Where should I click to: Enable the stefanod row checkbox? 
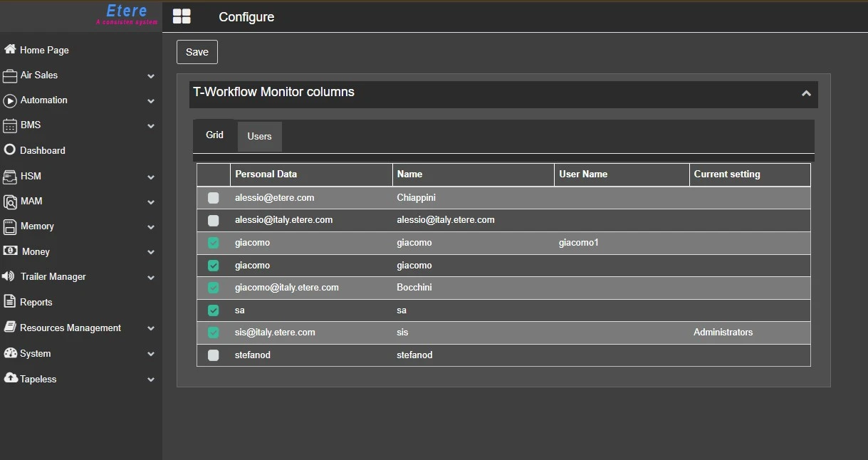pos(214,355)
